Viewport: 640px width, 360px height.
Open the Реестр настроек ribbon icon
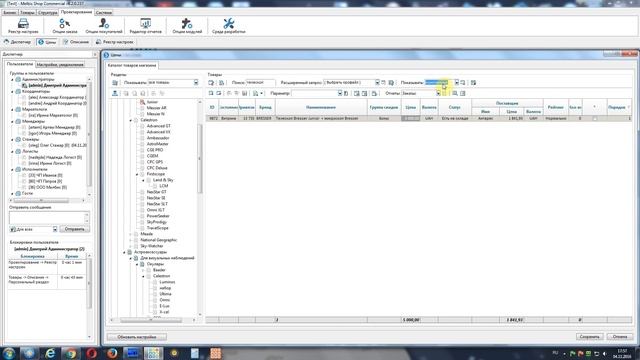pos(23,26)
